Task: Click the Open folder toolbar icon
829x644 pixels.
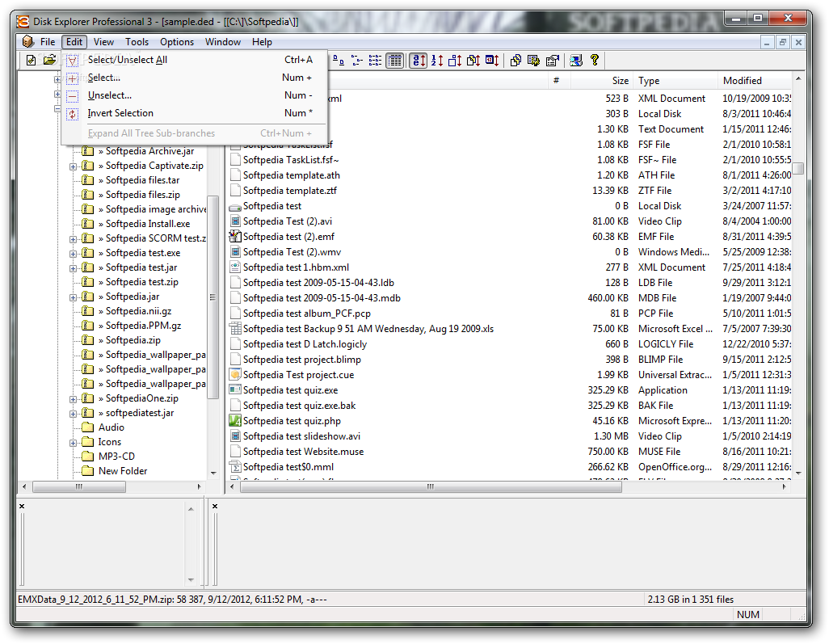Action: point(50,61)
